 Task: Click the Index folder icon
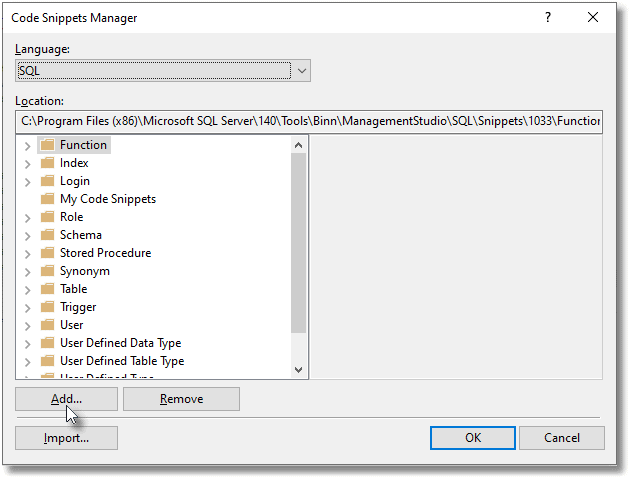[x=47, y=163]
